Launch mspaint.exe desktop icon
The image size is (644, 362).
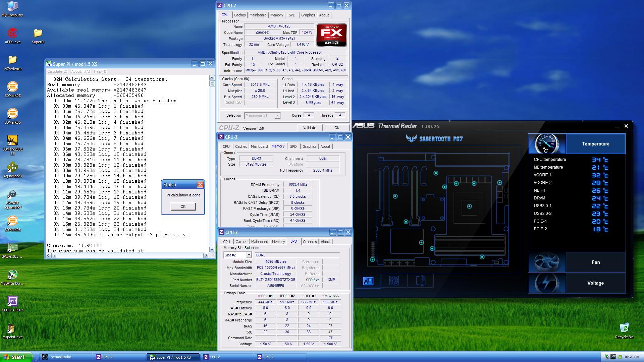[x=12, y=331]
